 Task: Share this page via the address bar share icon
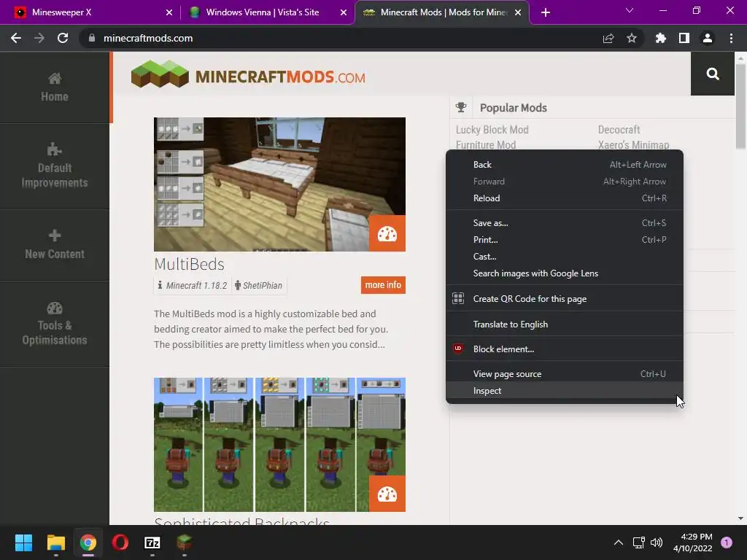608,38
